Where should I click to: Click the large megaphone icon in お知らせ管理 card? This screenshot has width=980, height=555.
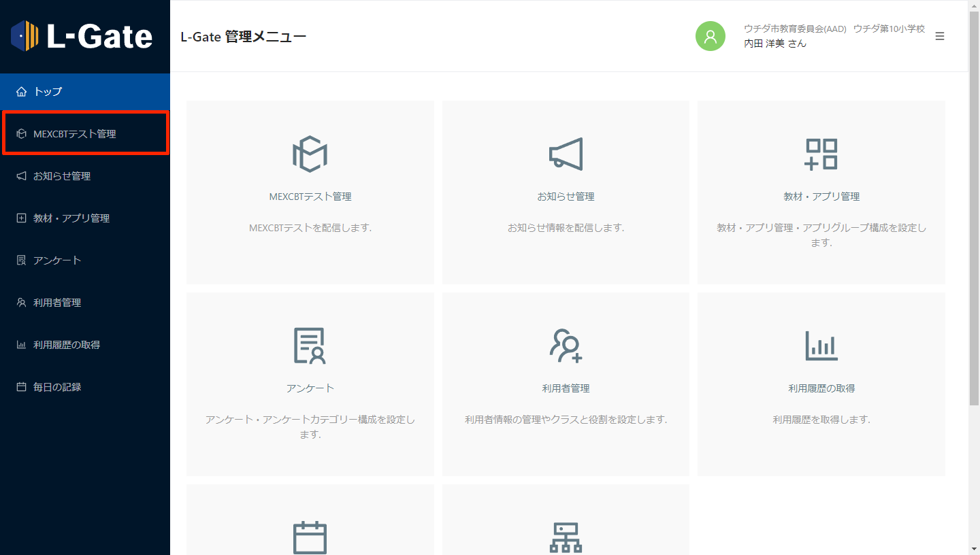(566, 154)
